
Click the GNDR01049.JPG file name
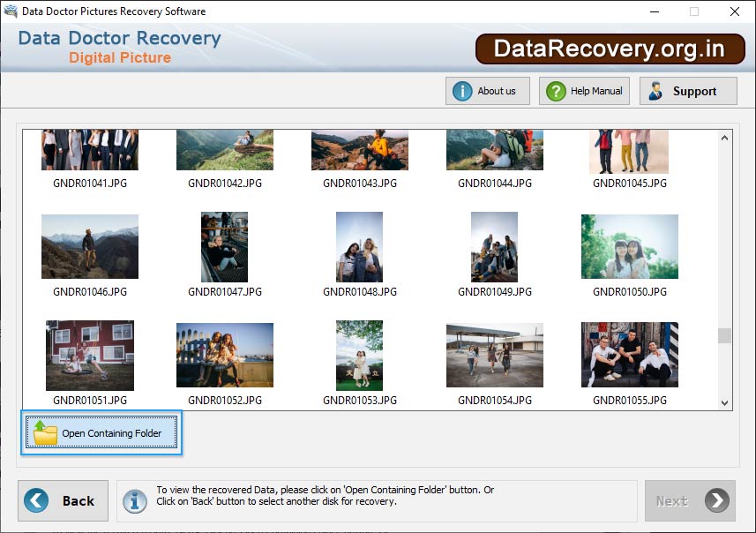495,292
